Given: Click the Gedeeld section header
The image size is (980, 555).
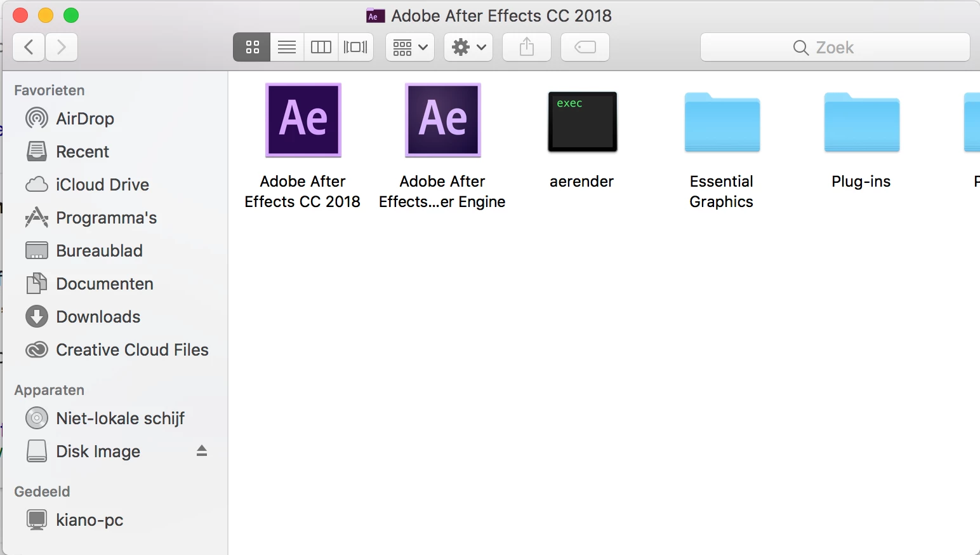Looking at the screenshot, I should 42,491.
